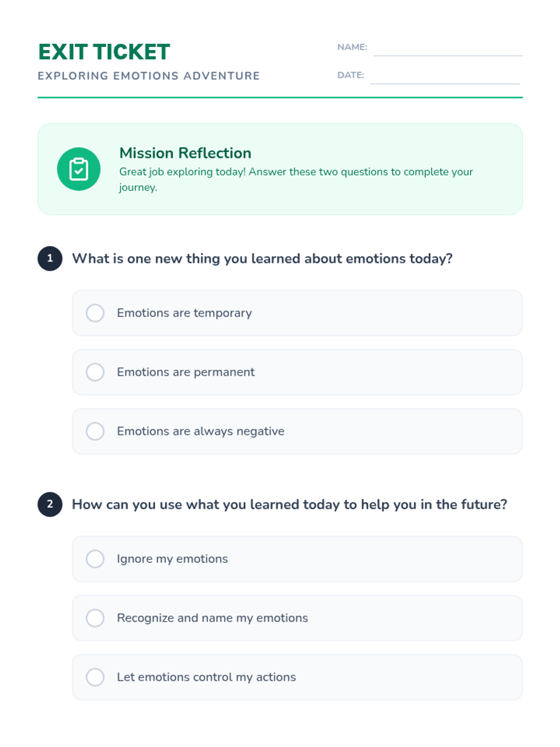Click the green clipboard check icon
This screenshot has width=560, height=747.
[78, 169]
